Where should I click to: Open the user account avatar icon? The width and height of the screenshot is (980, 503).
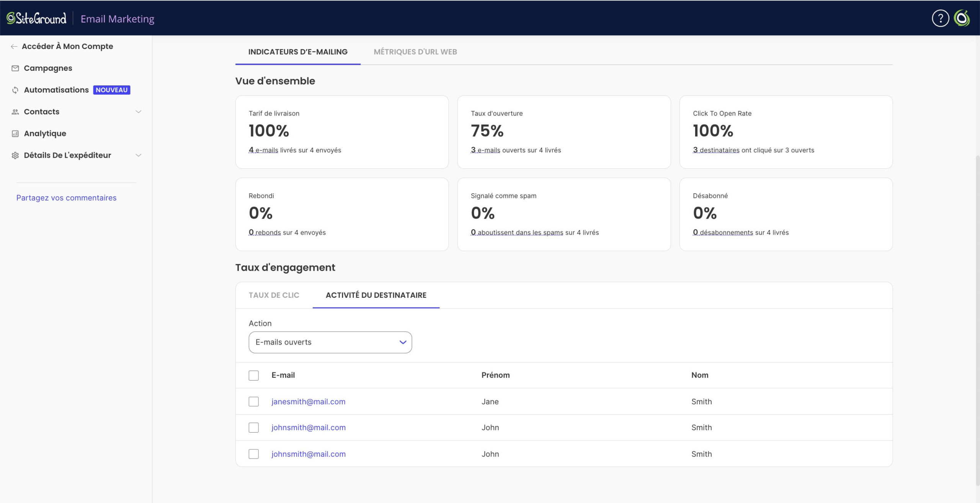[x=962, y=18]
